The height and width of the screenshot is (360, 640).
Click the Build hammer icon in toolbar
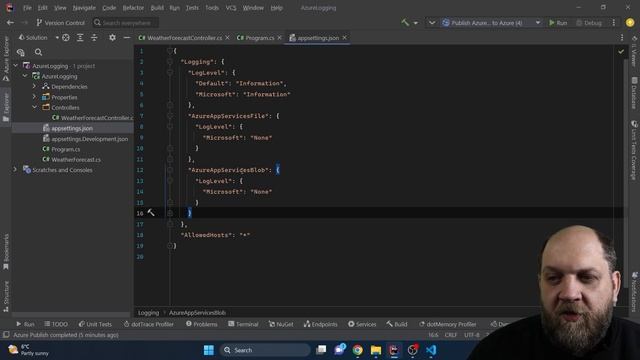click(x=405, y=23)
